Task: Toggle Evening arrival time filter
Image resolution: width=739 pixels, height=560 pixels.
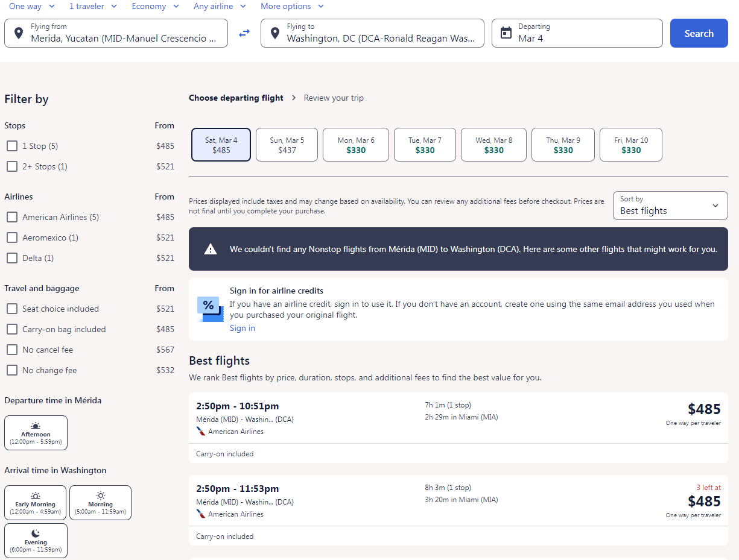Action: click(36, 541)
